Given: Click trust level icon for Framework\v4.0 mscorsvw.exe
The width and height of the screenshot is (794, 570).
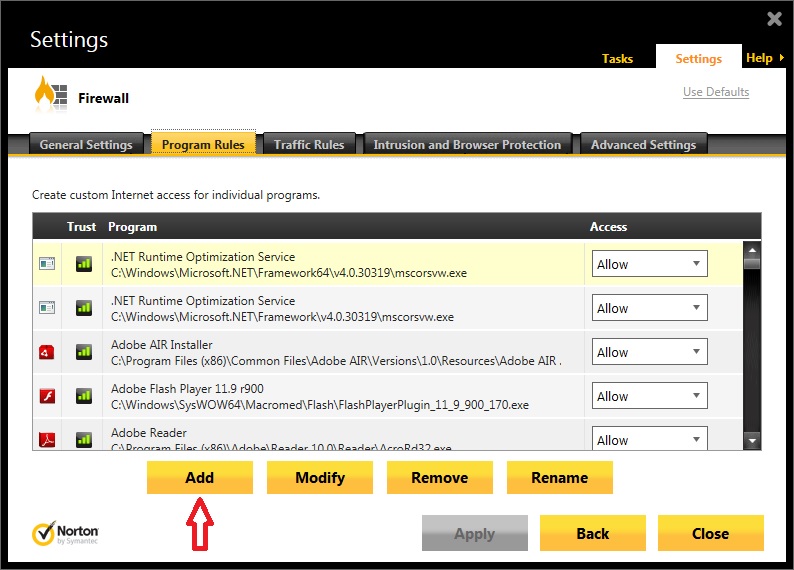Looking at the screenshot, I should tap(84, 308).
